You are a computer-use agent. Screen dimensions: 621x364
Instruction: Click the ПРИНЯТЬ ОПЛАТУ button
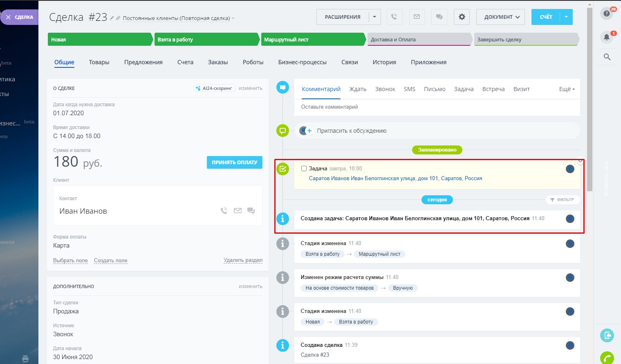234,162
